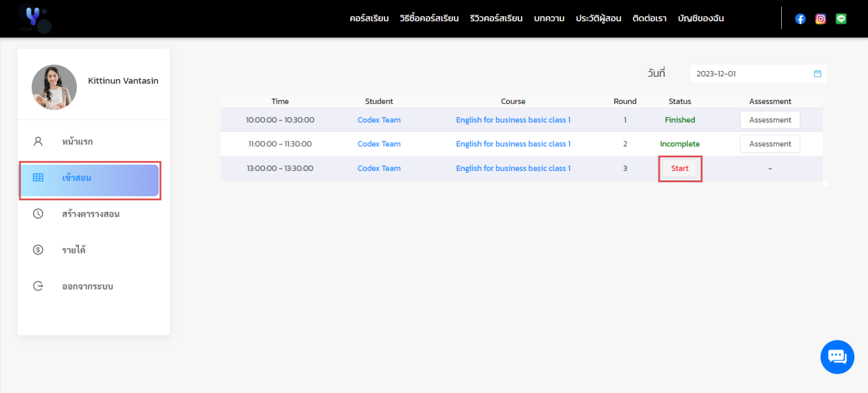
Task: Open Codex Team link in 13:00 row
Action: (x=379, y=169)
